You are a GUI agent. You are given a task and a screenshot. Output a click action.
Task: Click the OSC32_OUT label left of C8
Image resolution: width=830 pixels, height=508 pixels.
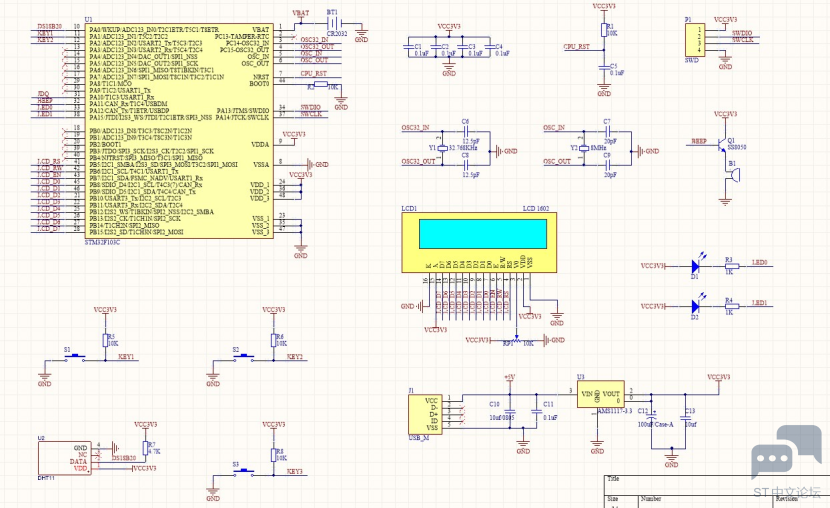[418, 161]
